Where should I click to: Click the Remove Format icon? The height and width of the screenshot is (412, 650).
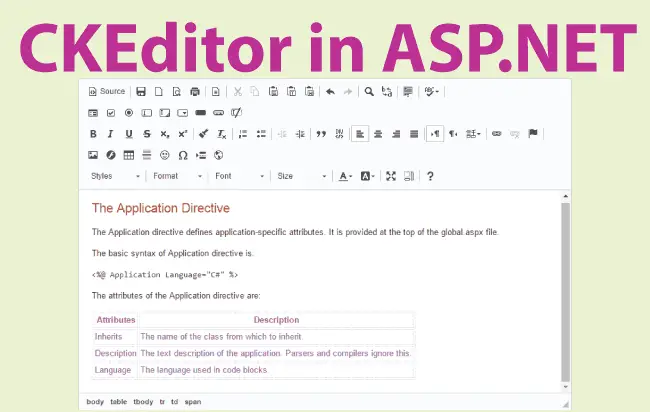click(x=222, y=134)
